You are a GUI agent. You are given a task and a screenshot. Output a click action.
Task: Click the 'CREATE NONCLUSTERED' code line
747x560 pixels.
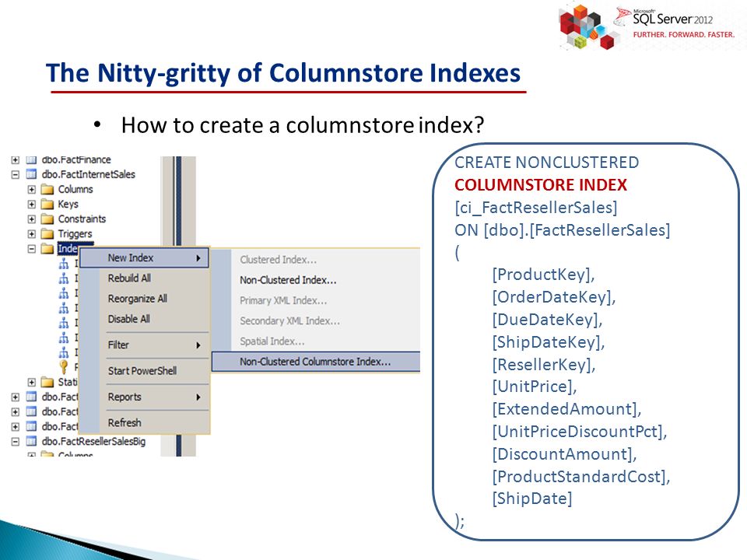(x=546, y=163)
